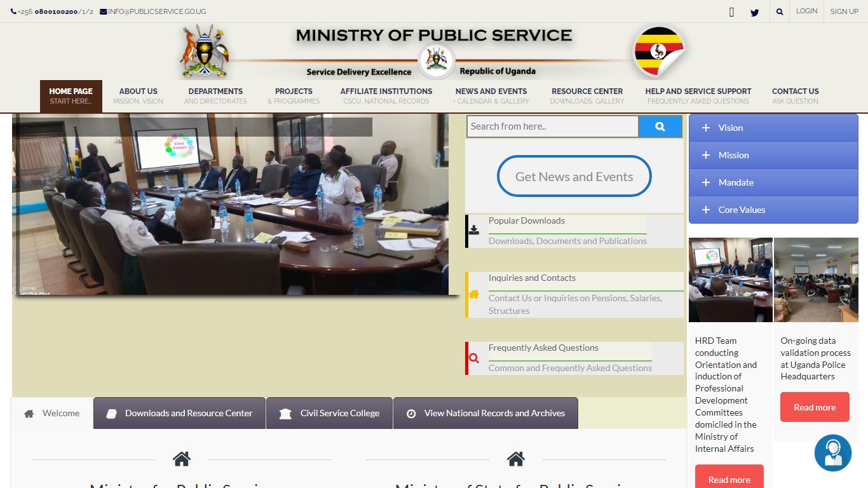This screenshot has width=868, height=488.
Task: Click Common and Frequently Asked Questions text
Action: click(x=570, y=368)
